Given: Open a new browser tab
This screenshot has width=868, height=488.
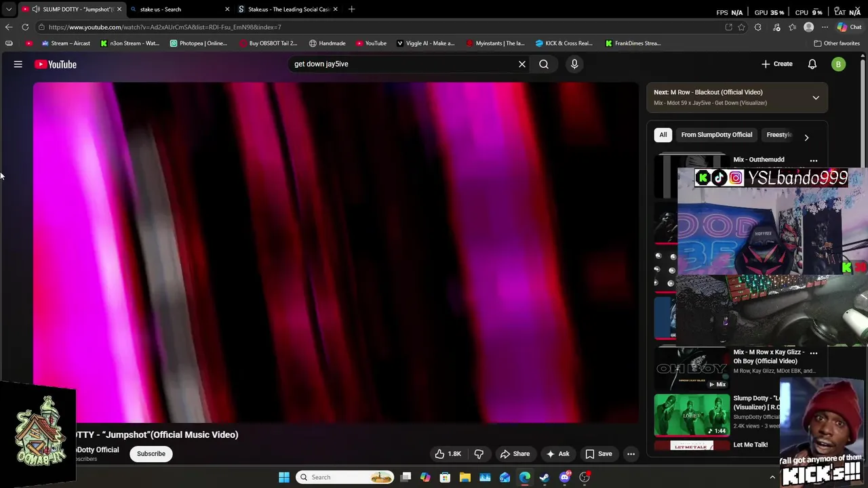Looking at the screenshot, I should pyautogui.click(x=351, y=9).
